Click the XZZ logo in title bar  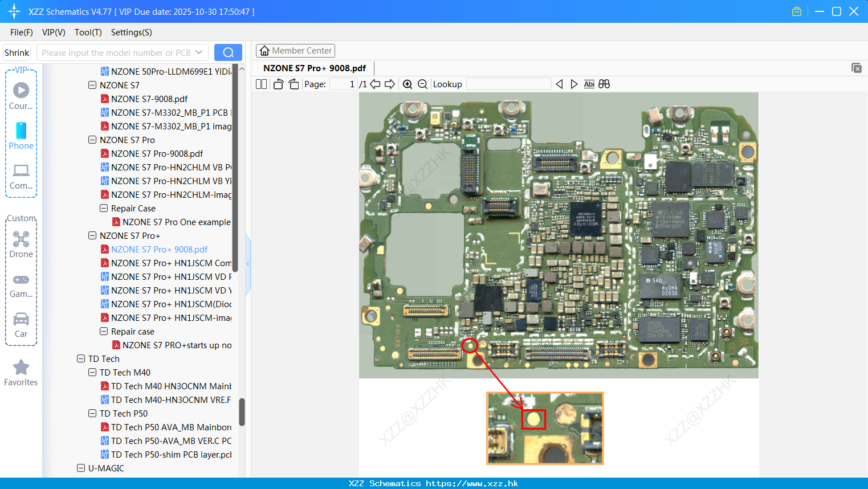pos(14,11)
